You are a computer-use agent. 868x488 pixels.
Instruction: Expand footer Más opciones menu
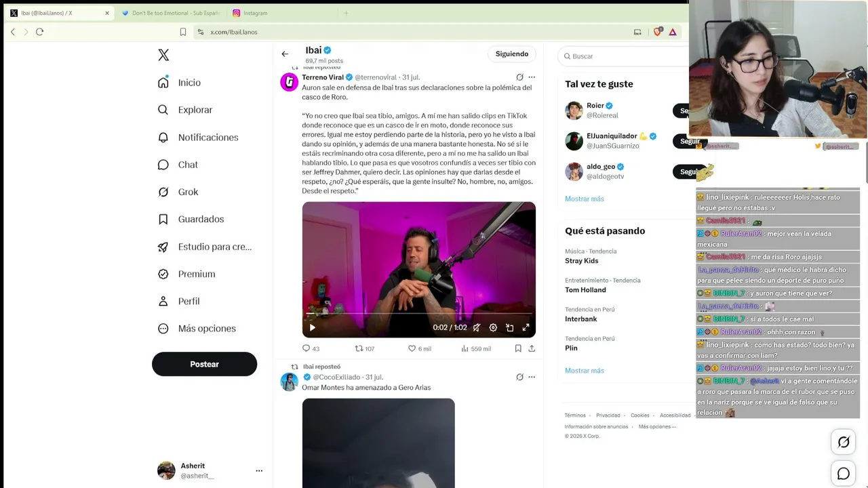click(658, 426)
